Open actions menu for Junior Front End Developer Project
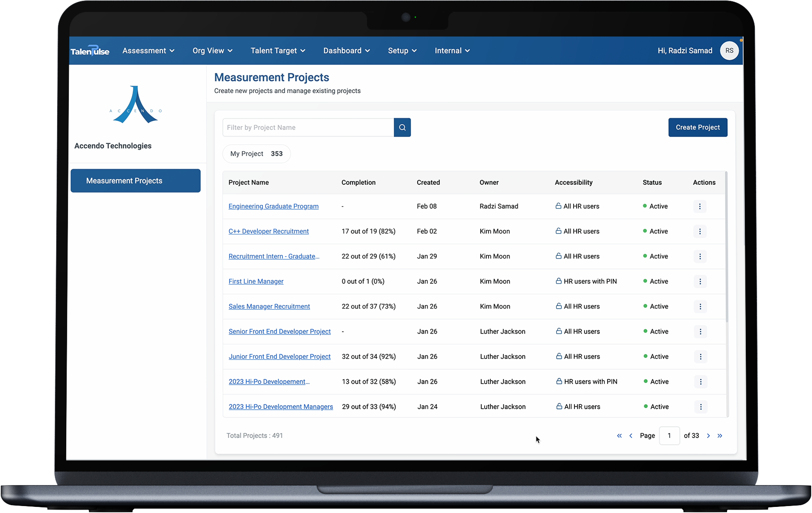 click(x=700, y=357)
